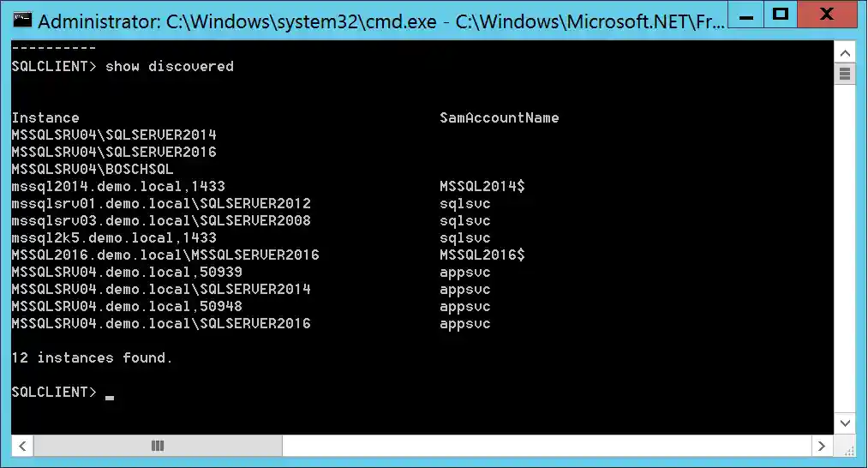Click MSSQLSRV04.demo.local\SQLSERVER2016 instance text
The image size is (868, 468).
[161, 324]
